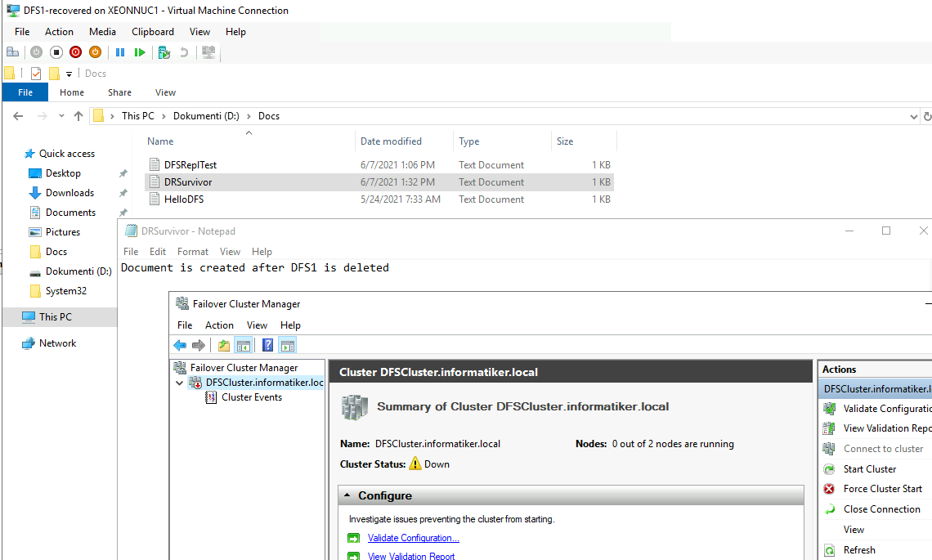
Task: Click the Explorer forward arrow
Action: click(42, 116)
